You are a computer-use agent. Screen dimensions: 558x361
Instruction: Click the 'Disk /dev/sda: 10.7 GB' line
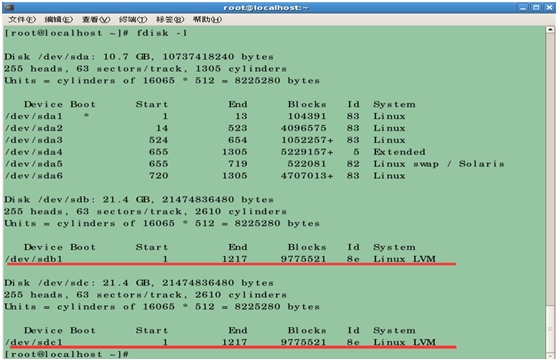139,57
